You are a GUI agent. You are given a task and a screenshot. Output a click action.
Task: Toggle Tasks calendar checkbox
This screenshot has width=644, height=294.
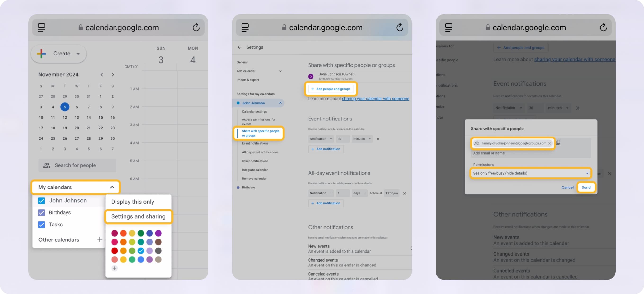point(41,225)
